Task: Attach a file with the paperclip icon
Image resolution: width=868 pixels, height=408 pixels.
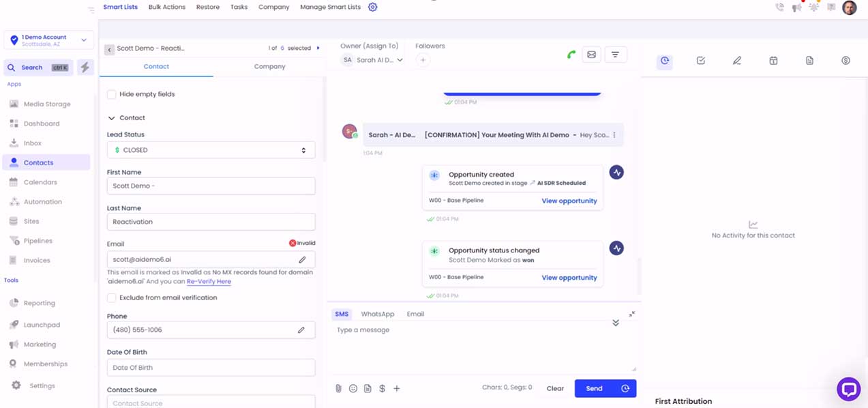Action: click(338, 388)
